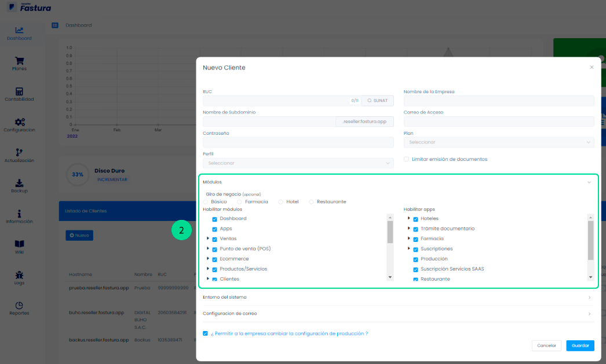Open the Plan dropdown

click(x=498, y=142)
